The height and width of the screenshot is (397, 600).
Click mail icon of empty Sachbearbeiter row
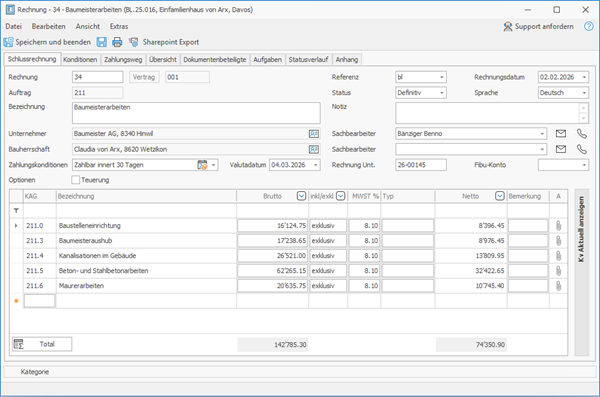tap(561, 149)
